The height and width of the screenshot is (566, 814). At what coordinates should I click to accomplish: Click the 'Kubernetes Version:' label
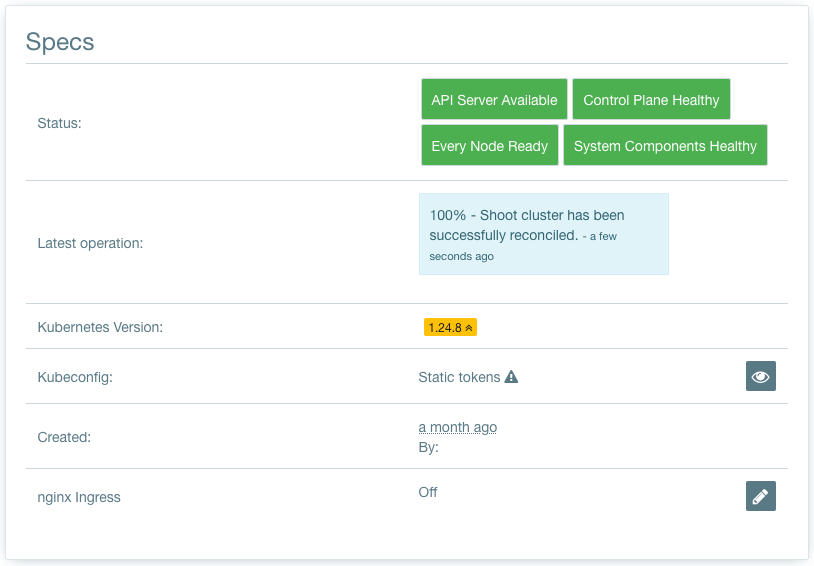(x=100, y=327)
